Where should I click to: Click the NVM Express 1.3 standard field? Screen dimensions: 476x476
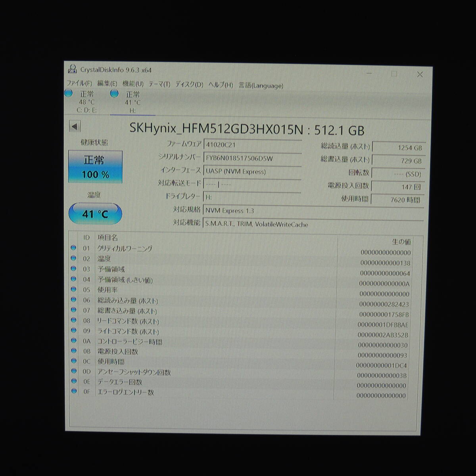313,211
